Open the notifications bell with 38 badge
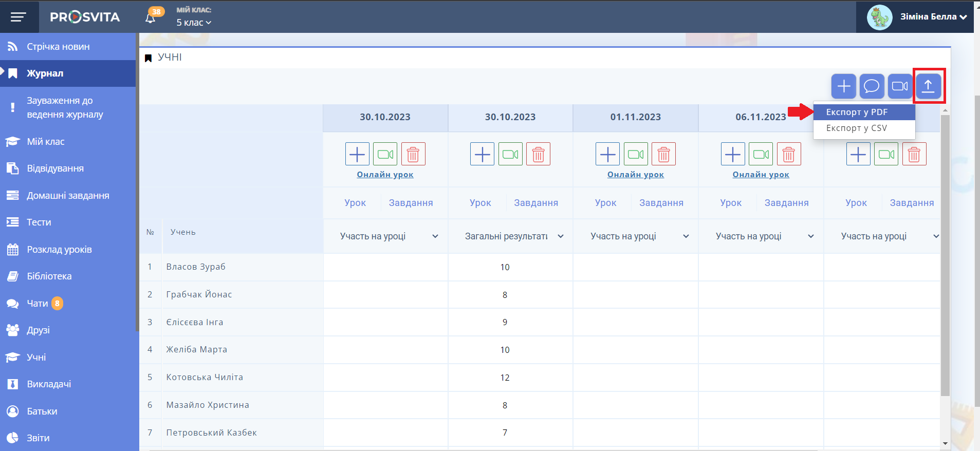 coord(151,17)
